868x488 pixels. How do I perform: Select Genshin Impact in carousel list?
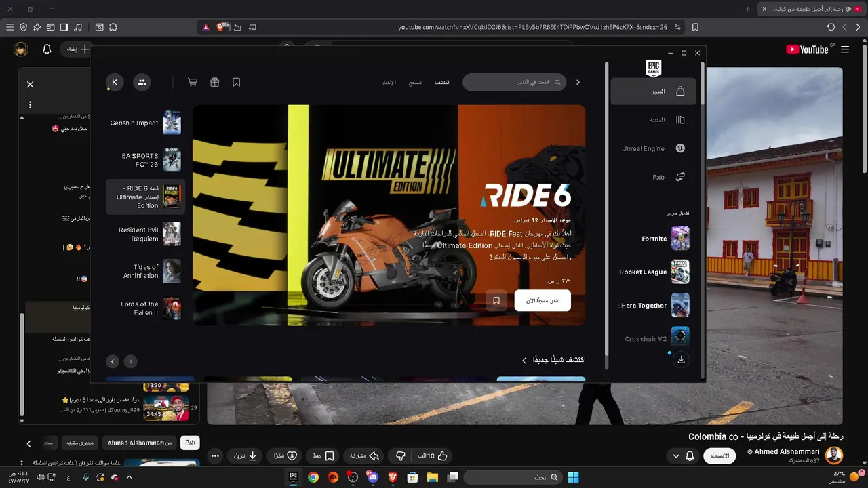(x=145, y=123)
